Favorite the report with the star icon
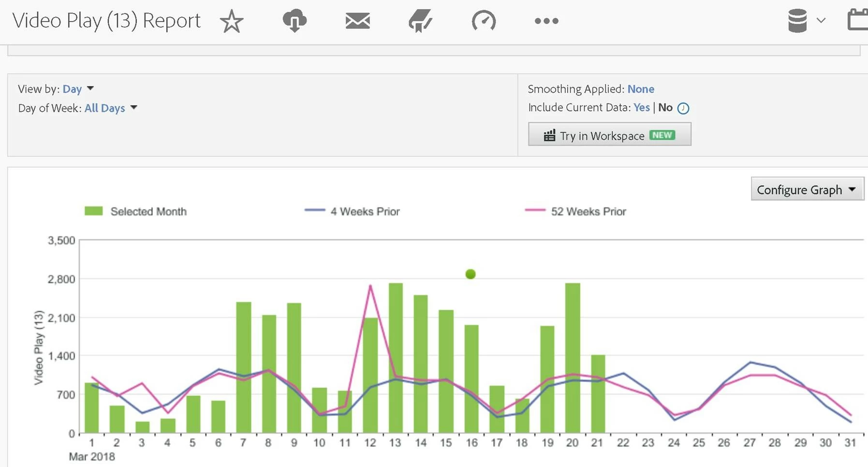This screenshot has width=868, height=467. click(232, 21)
